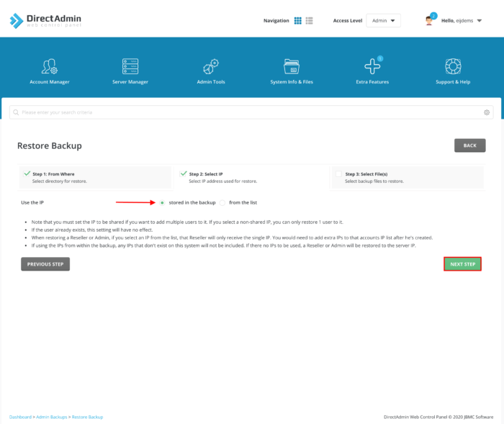Viewport: 504px width, 424px height.
Task: Open System Info & Files icon
Action: (292, 67)
